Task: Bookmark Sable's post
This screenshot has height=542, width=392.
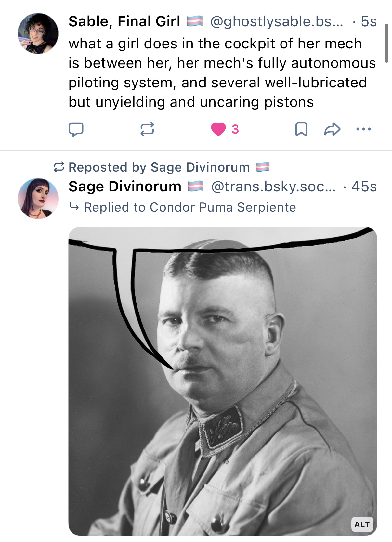Action: point(301,129)
